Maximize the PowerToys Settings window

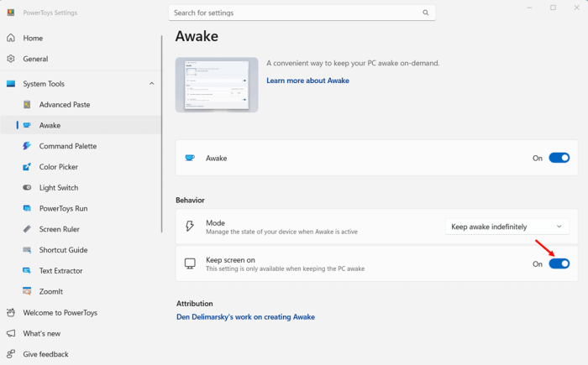553,8
